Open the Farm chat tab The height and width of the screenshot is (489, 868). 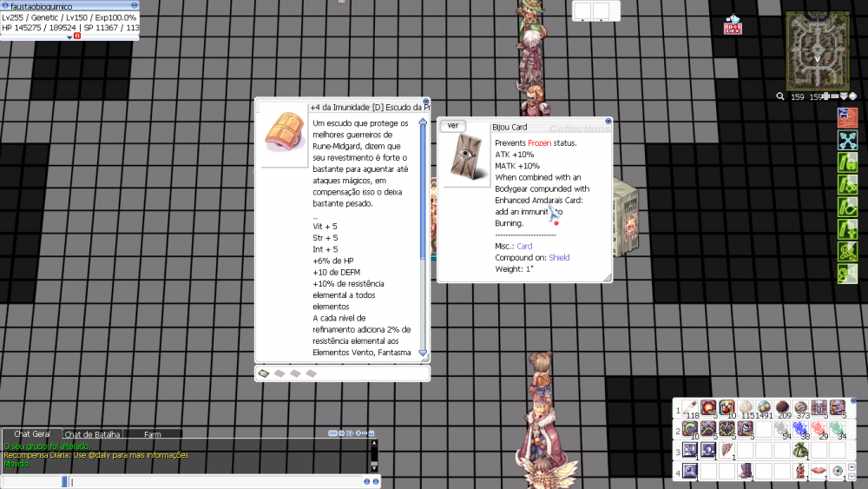152,434
